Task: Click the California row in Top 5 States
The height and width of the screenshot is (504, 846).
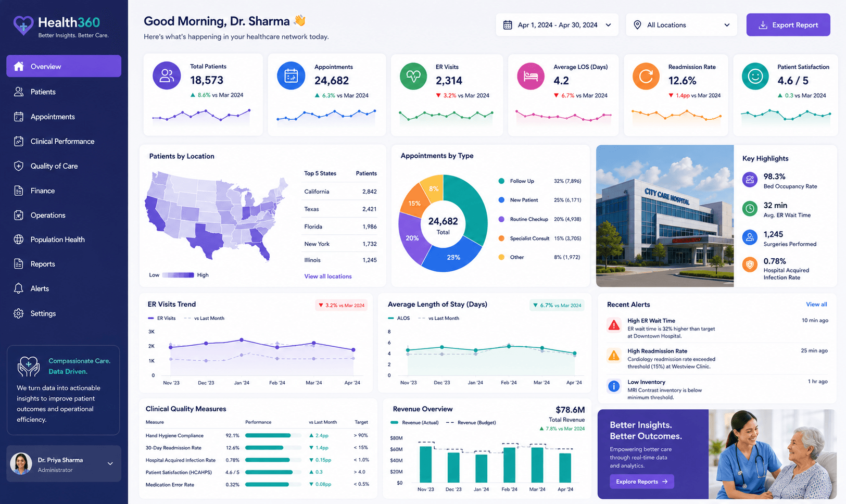Action: point(340,192)
